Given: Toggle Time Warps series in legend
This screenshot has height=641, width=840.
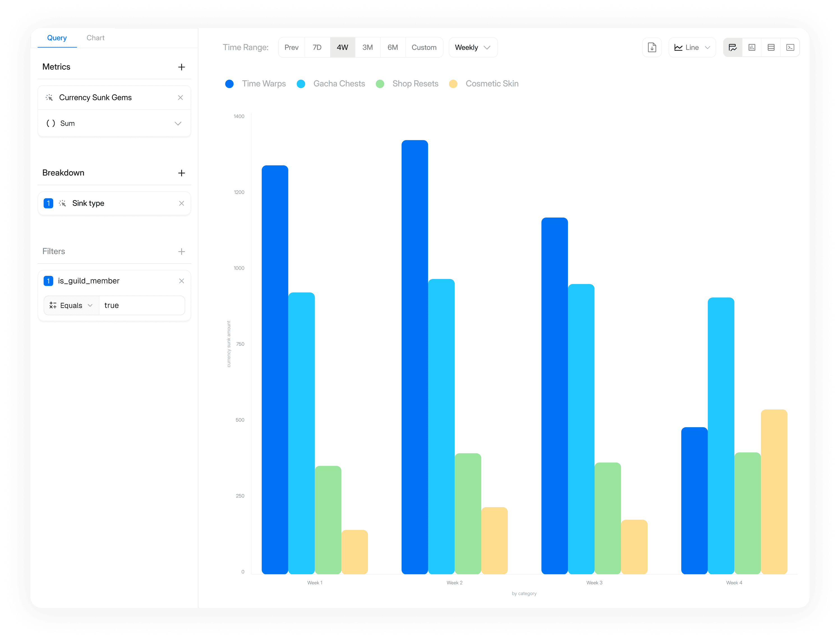Looking at the screenshot, I should (256, 84).
